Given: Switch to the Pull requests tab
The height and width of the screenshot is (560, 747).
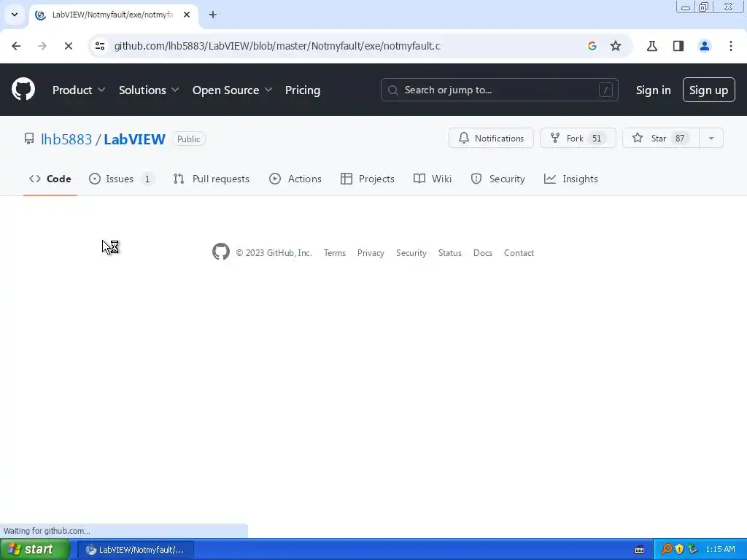Looking at the screenshot, I should point(212,179).
